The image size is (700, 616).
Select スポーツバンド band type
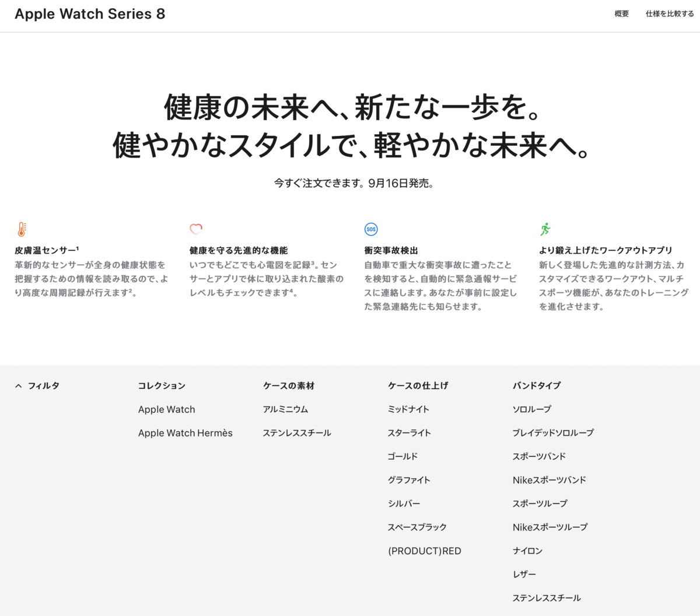539,456
